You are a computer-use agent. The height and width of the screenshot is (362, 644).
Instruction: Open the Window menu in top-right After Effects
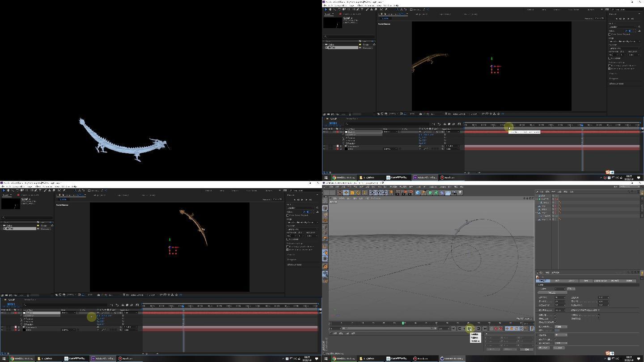(x=387, y=5)
